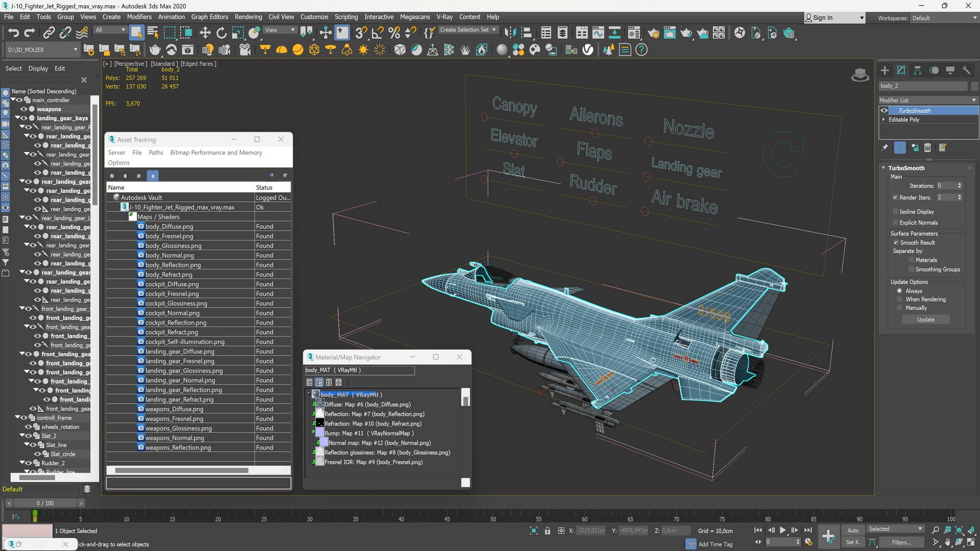Screen dimensions: 980x551
Task: Click the teapot Render Setup icon
Action: click(x=653, y=33)
